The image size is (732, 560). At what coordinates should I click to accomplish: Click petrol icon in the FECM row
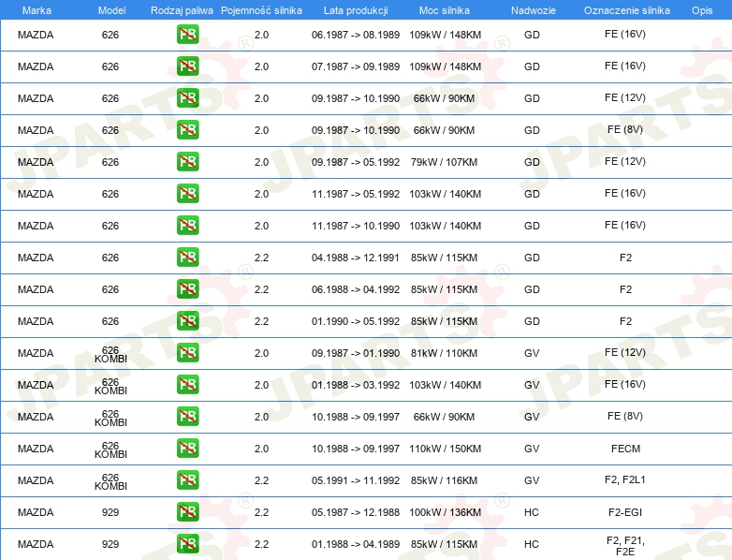pos(187,449)
